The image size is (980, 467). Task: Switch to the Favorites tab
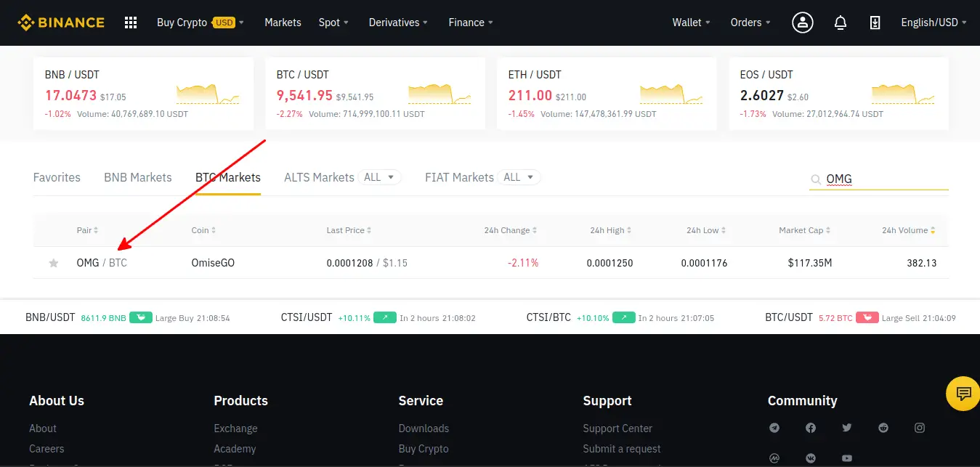point(57,177)
